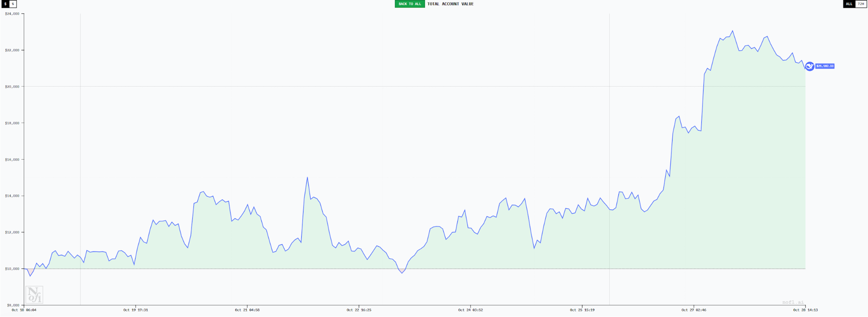Click the Oct 28 14:13 axis label

pyautogui.click(x=805, y=310)
